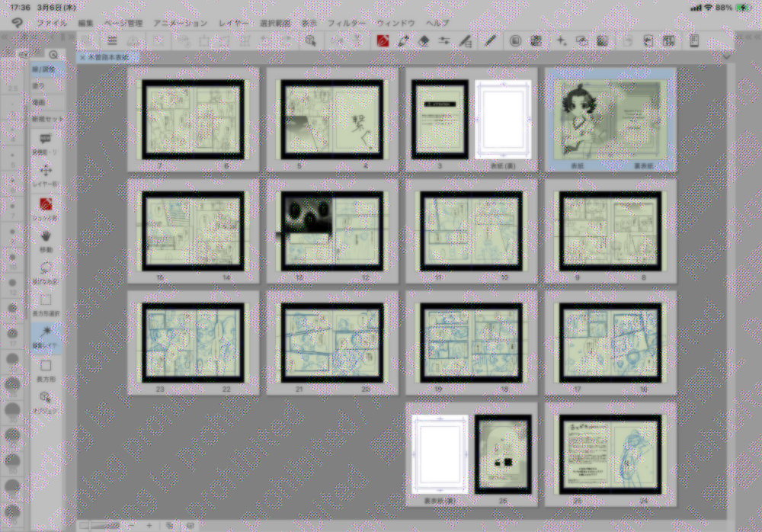This screenshot has height=532, width=762.
Task: Click the red Clip Studio icon in the command bar
Action: point(383,40)
